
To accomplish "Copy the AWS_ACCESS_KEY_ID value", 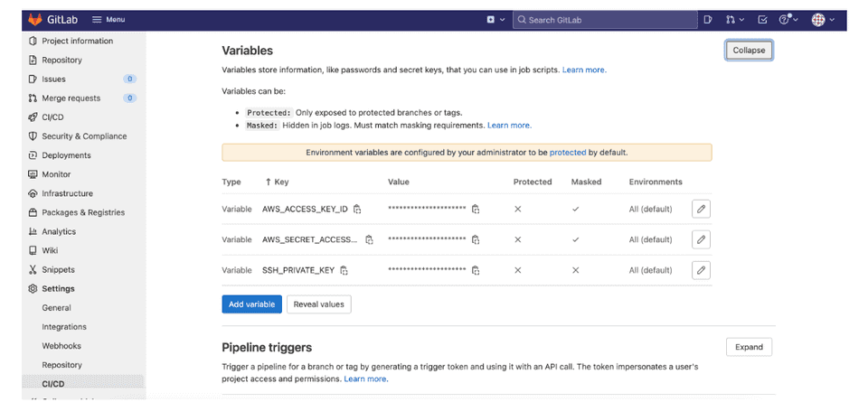I will coord(476,209).
